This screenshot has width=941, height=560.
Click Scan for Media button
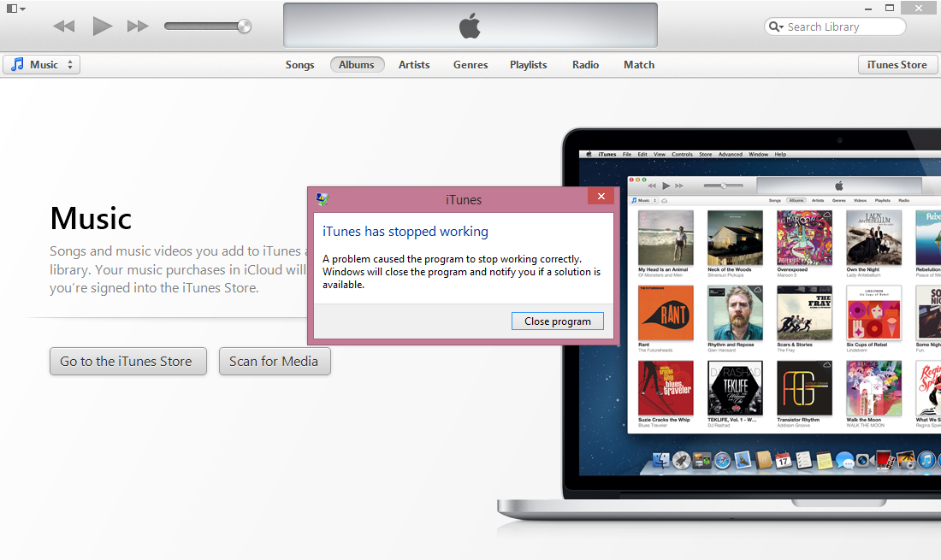(275, 361)
